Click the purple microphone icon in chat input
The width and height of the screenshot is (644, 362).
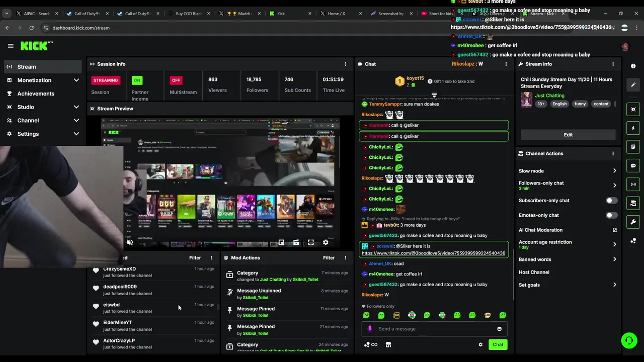370,329
